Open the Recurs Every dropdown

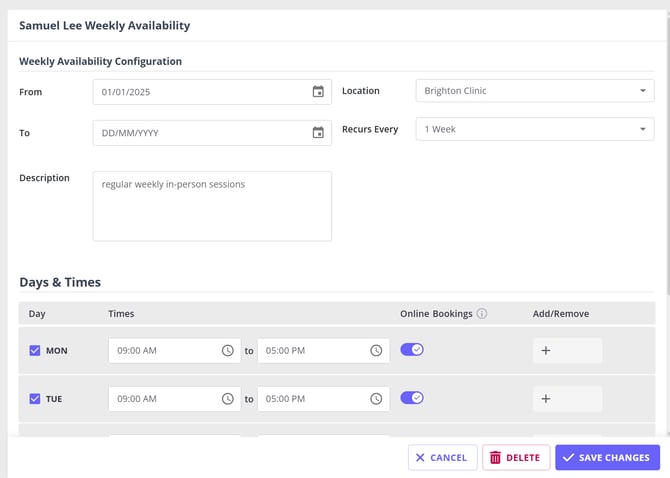click(x=535, y=130)
